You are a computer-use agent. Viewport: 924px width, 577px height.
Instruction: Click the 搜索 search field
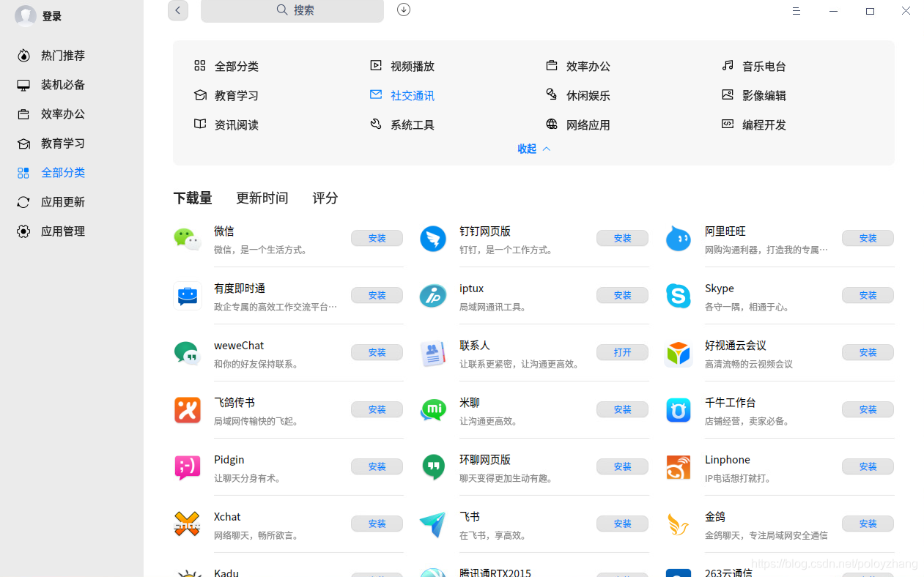point(292,10)
